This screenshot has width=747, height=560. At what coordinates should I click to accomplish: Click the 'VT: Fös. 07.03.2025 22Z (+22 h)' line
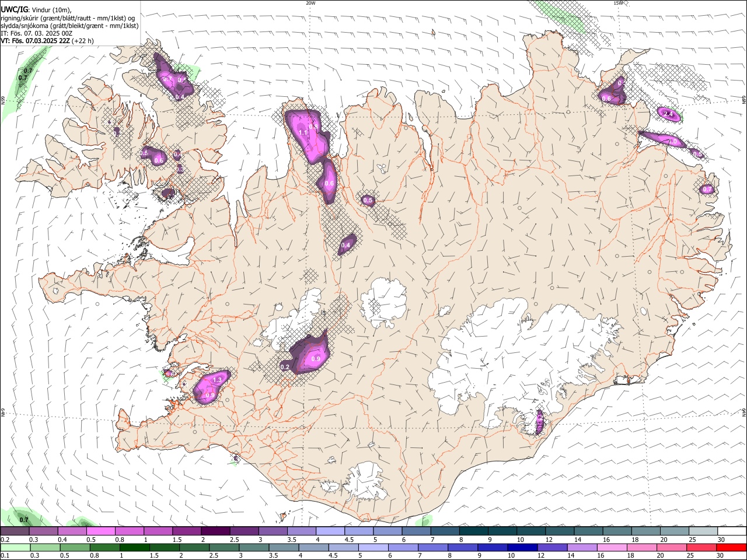47,41
